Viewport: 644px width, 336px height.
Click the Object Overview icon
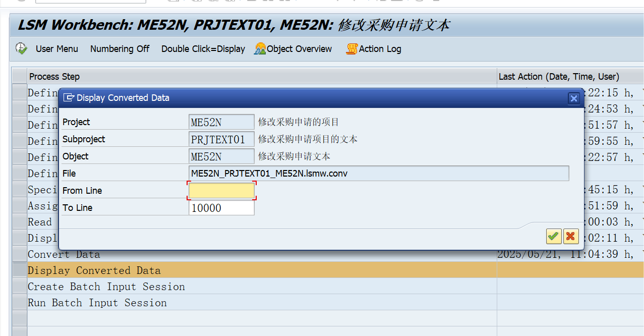[x=260, y=49]
